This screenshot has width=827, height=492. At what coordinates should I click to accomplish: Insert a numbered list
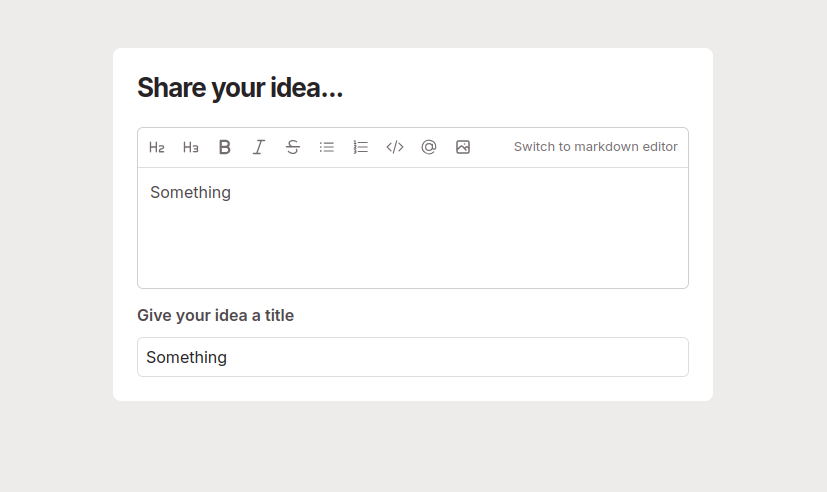tap(361, 147)
